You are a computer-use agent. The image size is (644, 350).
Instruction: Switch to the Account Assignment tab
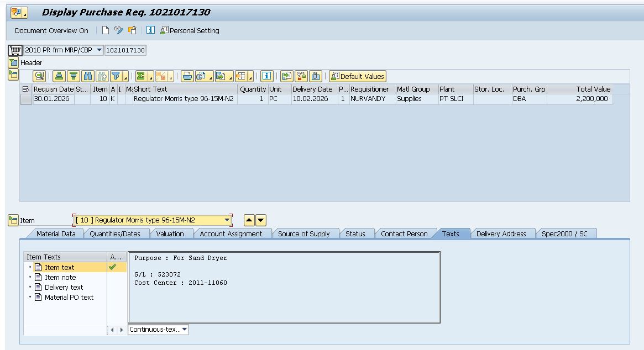[231, 234]
